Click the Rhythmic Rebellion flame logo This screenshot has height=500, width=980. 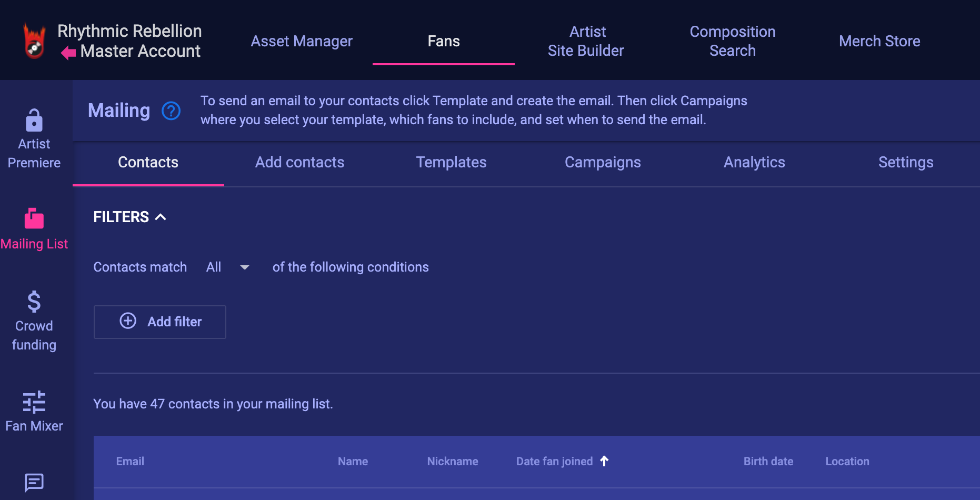tap(35, 41)
